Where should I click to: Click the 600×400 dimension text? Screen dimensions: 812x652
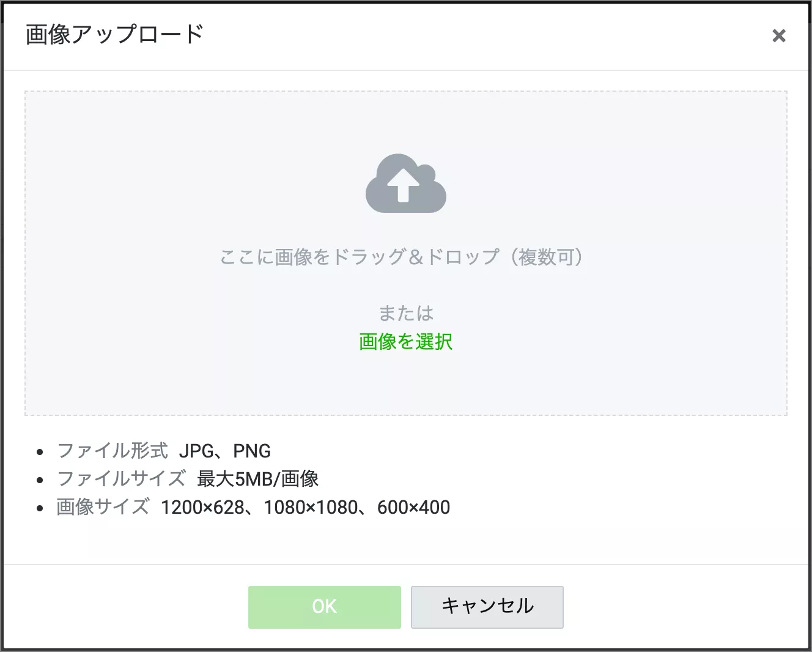[x=413, y=507]
